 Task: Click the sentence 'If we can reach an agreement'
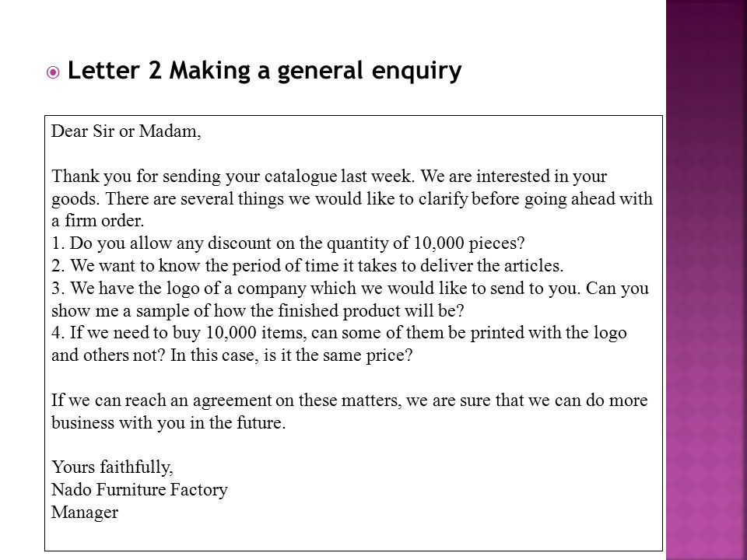349,400
